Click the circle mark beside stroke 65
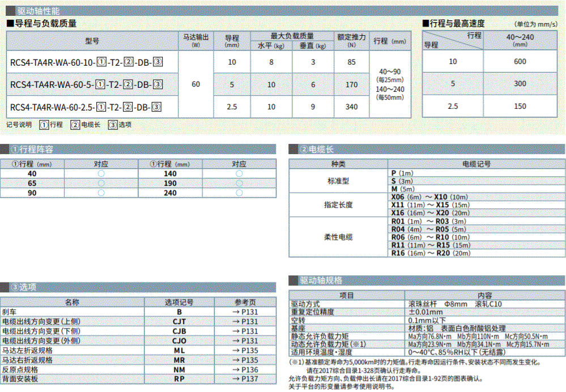 pyautogui.click(x=101, y=184)
